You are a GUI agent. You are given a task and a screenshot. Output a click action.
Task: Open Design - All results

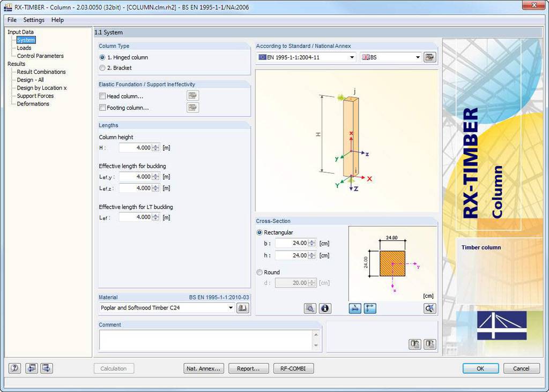(31, 80)
